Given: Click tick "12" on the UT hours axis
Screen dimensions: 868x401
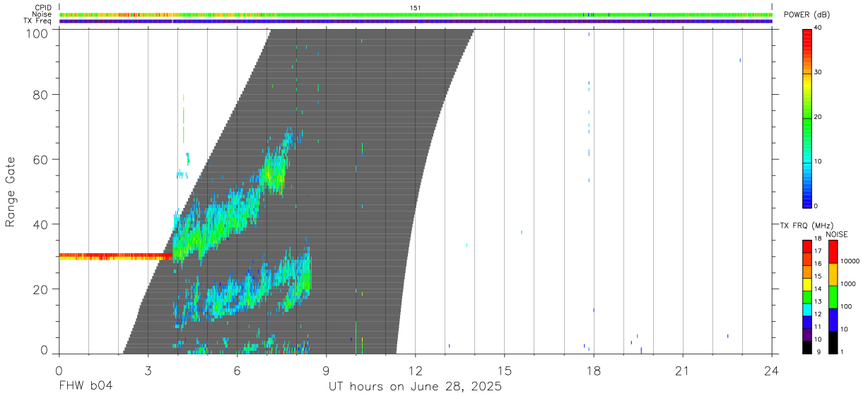Looking at the screenshot, I should [415, 370].
